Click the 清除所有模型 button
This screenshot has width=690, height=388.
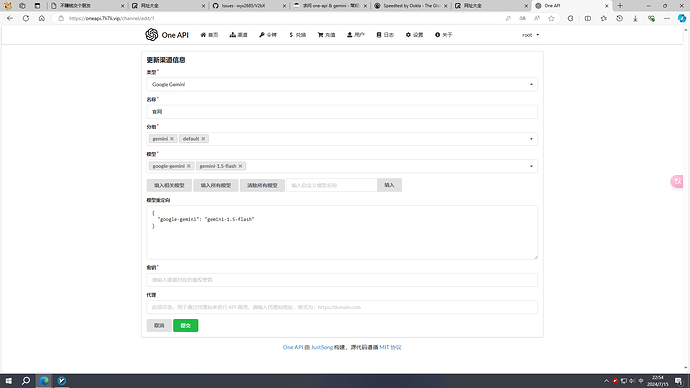262,185
